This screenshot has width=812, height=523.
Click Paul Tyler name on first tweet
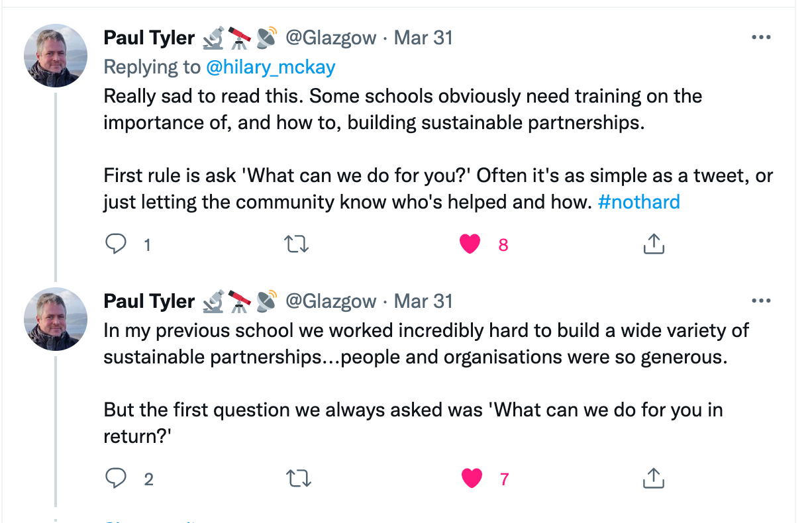[x=149, y=38]
